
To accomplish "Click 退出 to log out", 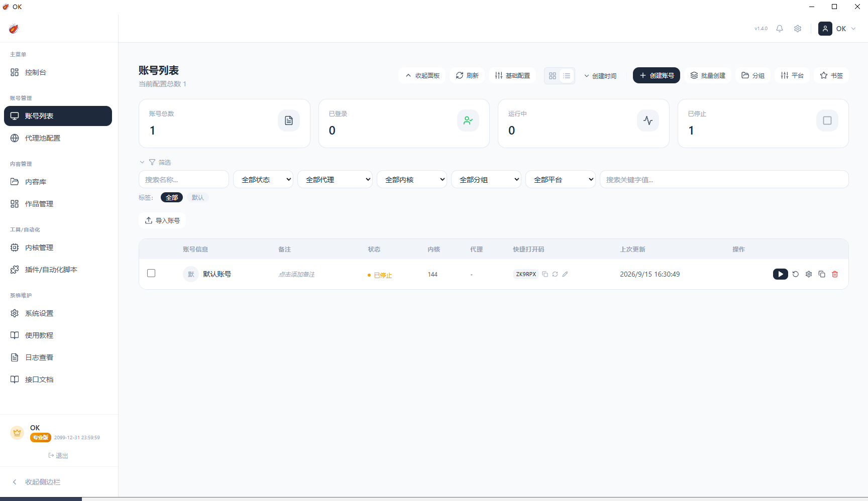I will coord(58,455).
